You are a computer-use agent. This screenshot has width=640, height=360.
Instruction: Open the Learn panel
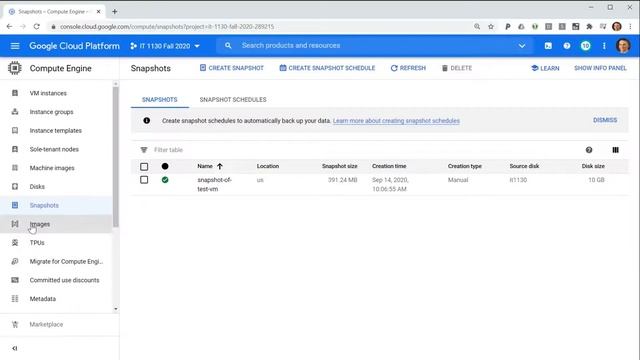pos(545,68)
